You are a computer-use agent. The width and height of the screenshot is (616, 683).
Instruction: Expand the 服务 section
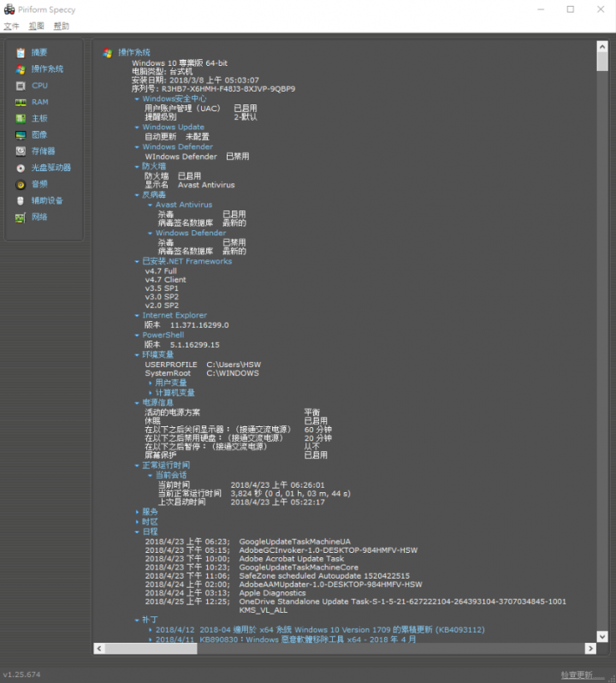[x=137, y=512]
